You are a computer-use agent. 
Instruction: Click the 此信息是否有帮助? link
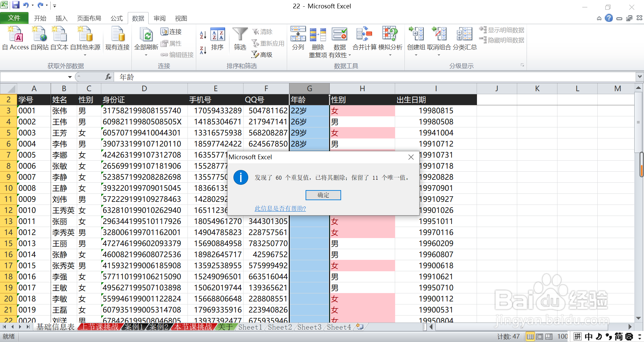280,209
